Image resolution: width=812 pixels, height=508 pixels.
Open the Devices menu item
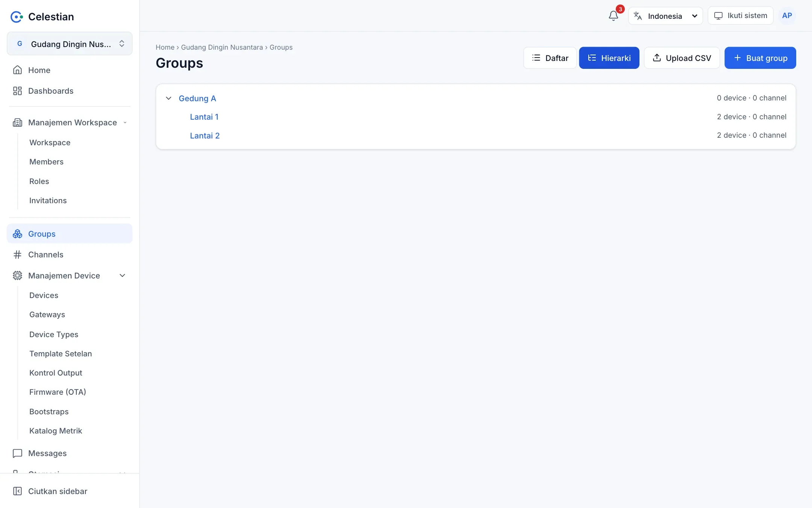(x=44, y=295)
